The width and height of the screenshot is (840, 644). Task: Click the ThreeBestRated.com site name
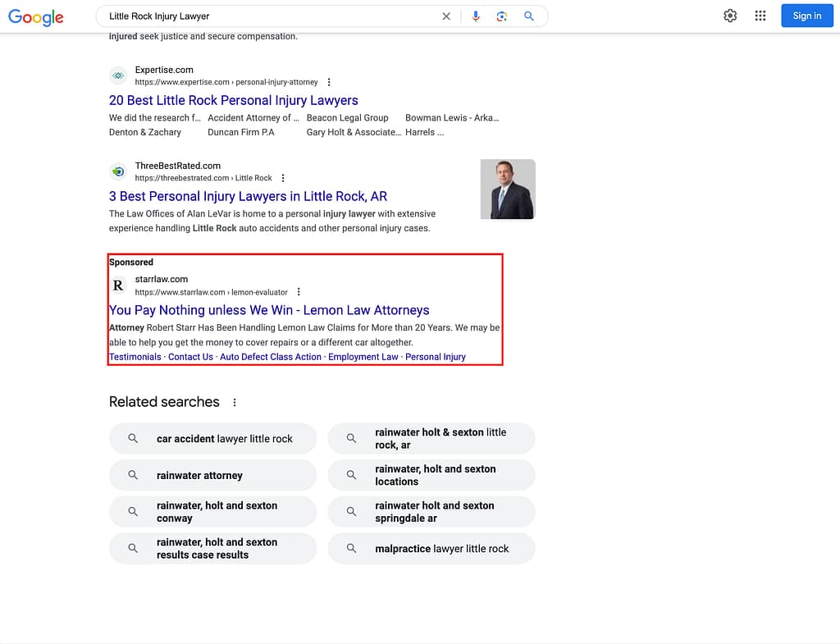[178, 166]
